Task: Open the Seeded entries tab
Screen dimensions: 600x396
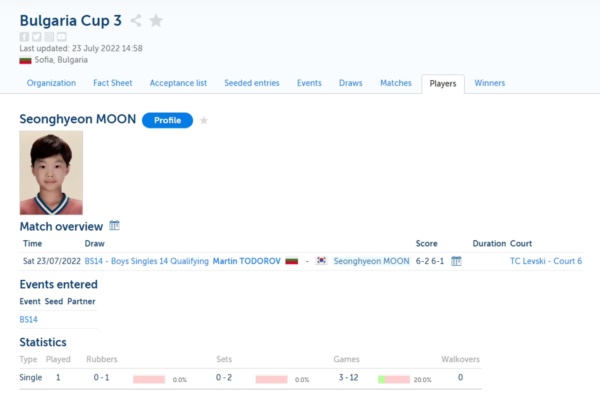Action: tap(252, 83)
